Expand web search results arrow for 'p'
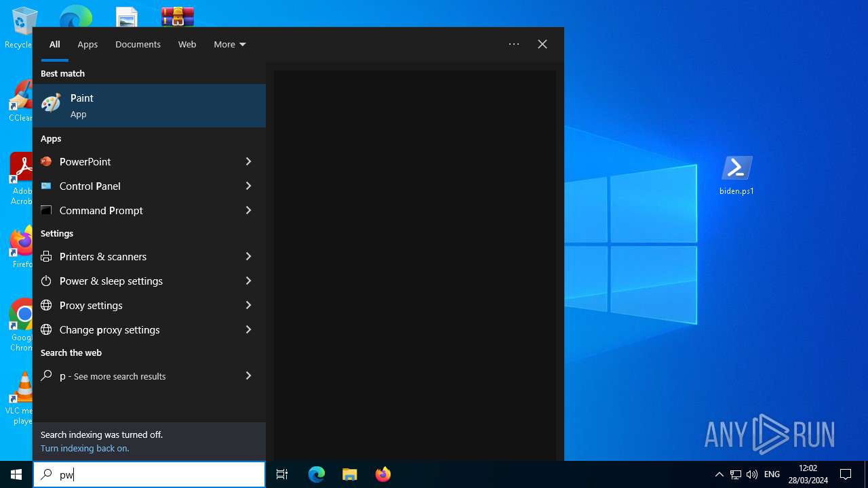Viewport: 868px width, 488px height. [248, 375]
